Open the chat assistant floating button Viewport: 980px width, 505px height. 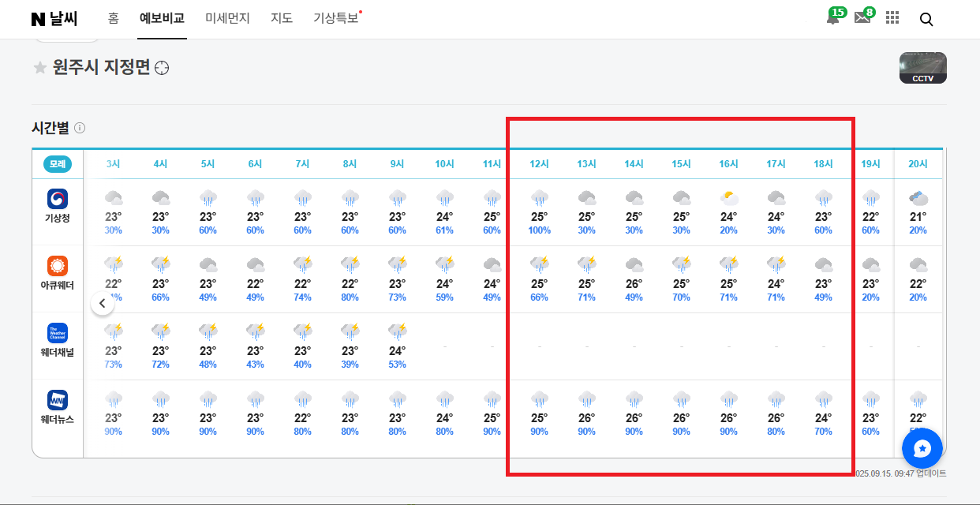click(922, 448)
